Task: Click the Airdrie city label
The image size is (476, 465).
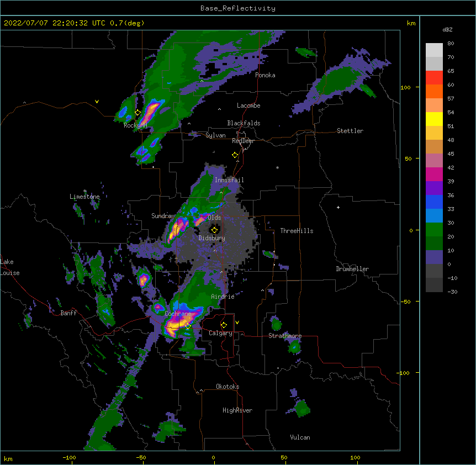Action: tap(223, 297)
